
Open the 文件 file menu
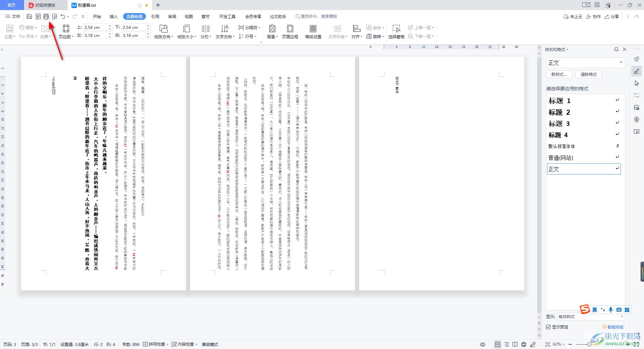click(x=13, y=16)
